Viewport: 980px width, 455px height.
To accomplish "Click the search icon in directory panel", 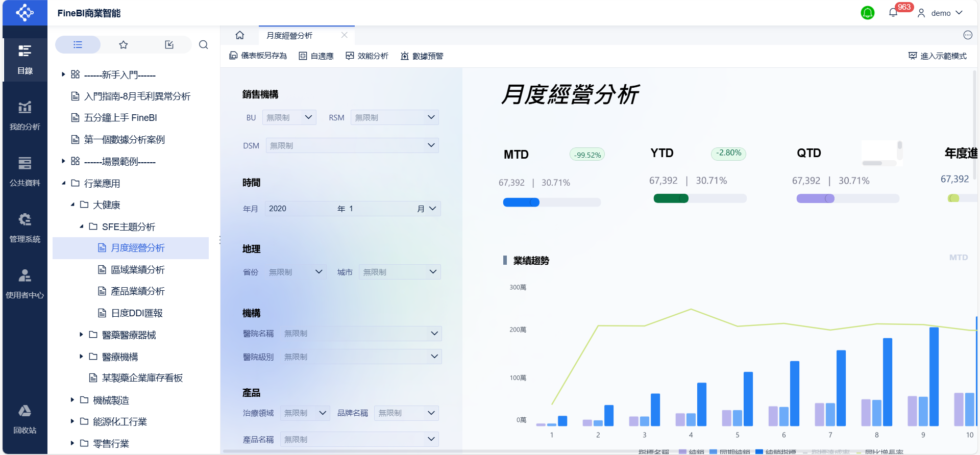I will click(204, 45).
